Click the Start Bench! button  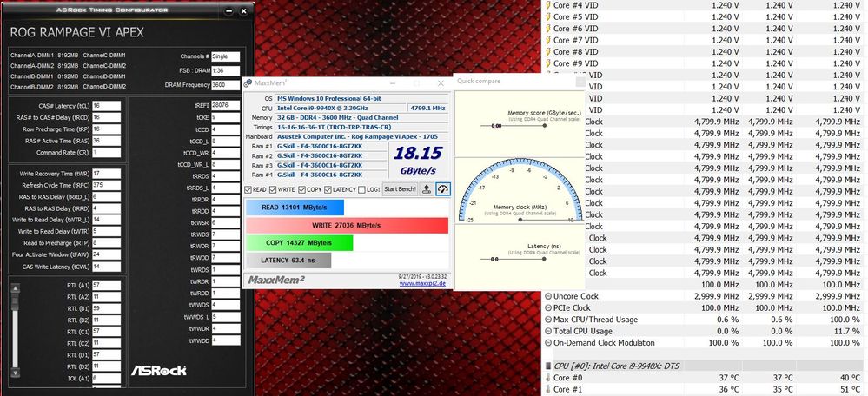400,189
